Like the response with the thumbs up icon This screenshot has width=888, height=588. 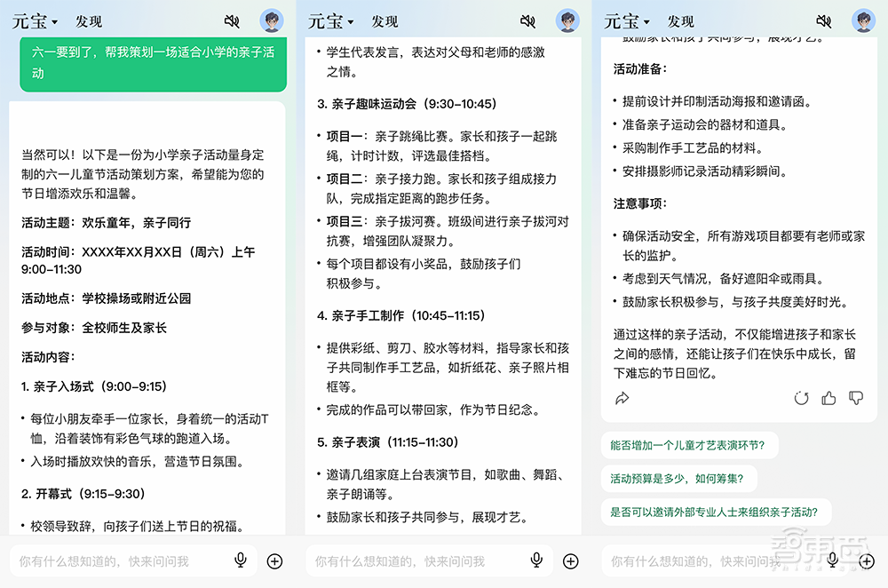coord(828,400)
